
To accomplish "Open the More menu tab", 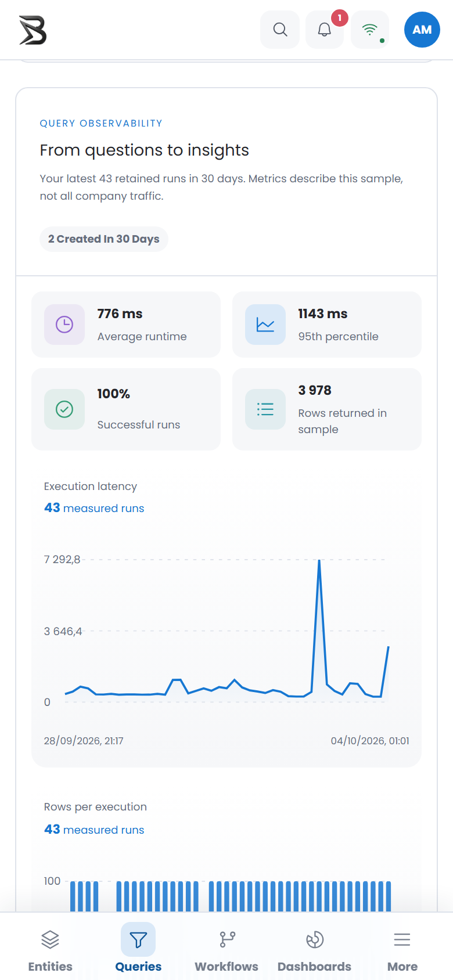I will (x=402, y=951).
